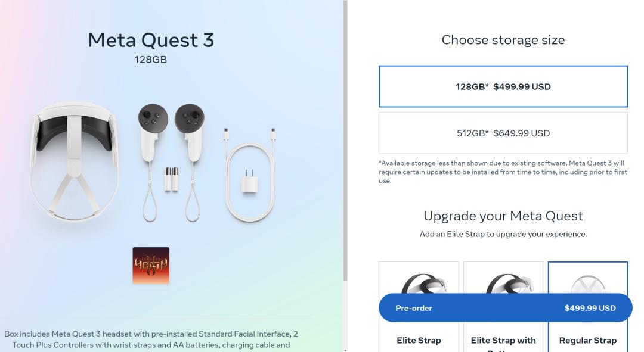Click the Meta Quest 3 product title

[x=151, y=41]
